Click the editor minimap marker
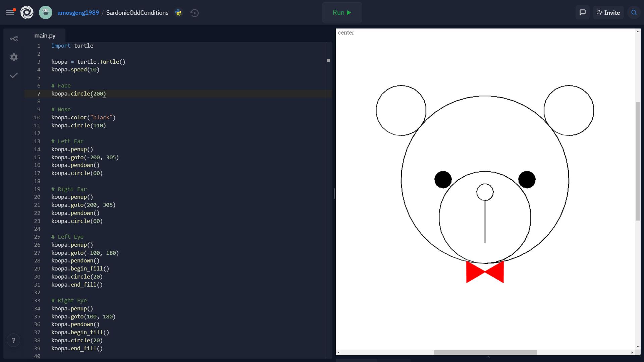Viewport: 644px width, 362px height. [x=328, y=60]
